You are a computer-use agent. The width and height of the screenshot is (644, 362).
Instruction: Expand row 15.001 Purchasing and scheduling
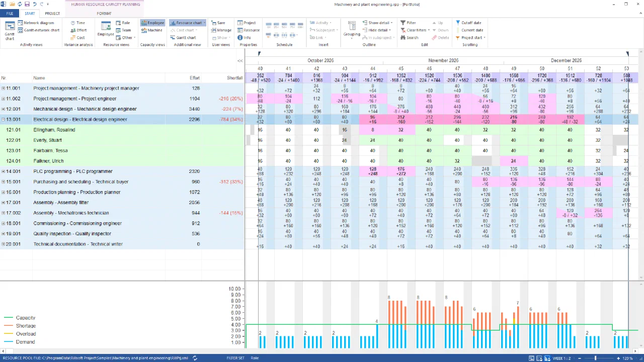point(3,182)
